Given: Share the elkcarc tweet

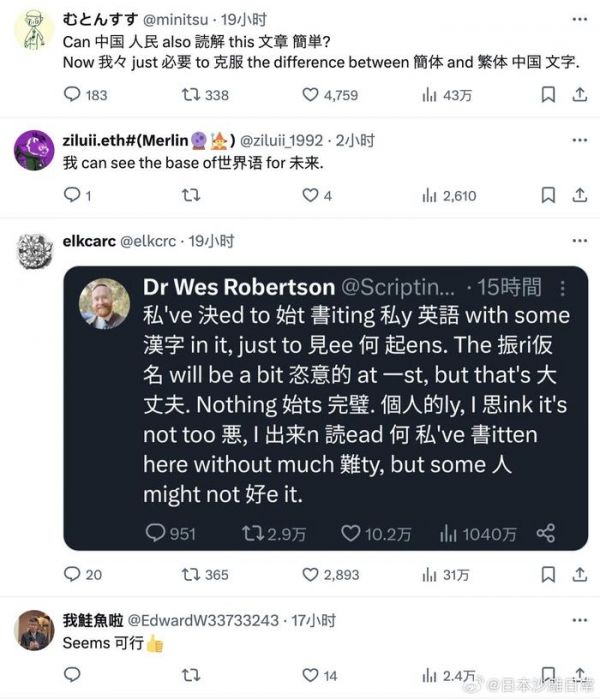Looking at the screenshot, I should click(x=579, y=574).
